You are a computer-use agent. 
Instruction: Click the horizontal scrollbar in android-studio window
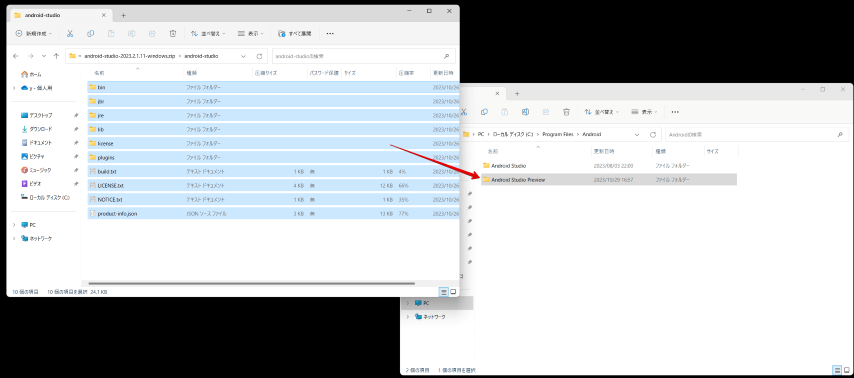coord(251,283)
